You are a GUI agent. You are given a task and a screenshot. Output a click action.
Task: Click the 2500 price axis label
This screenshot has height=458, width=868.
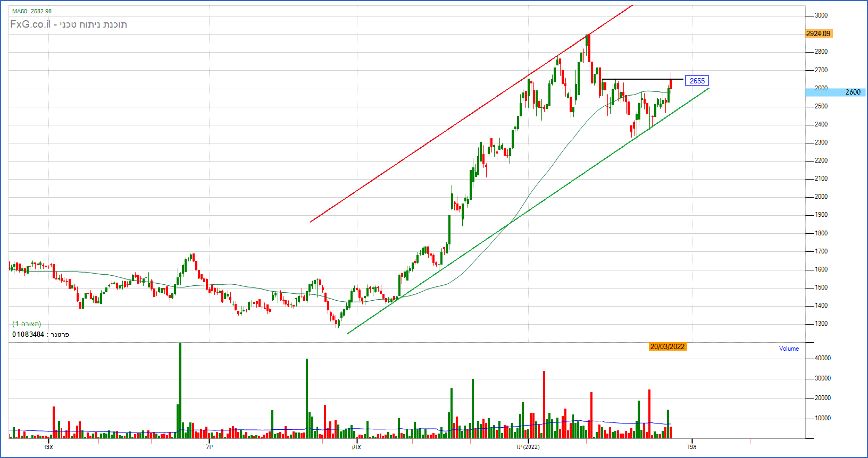tap(821, 106)
